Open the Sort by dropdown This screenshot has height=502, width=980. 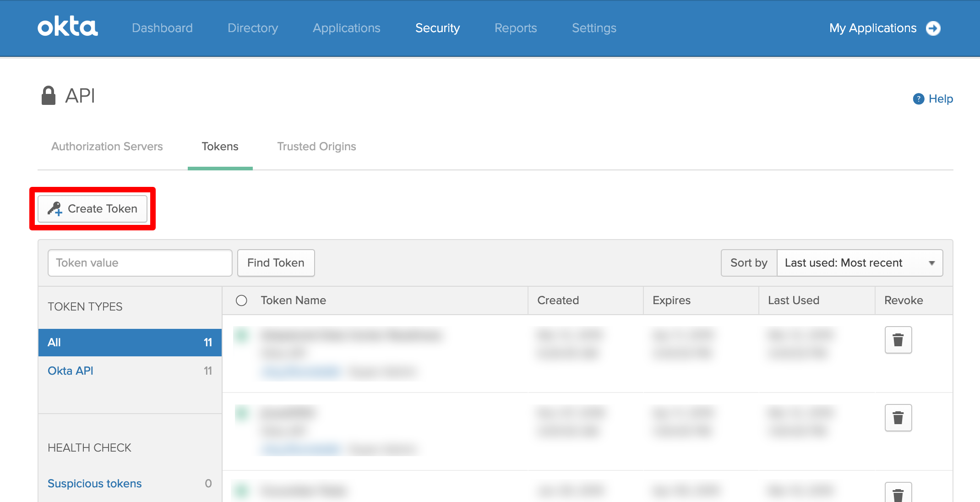(860, 263)
